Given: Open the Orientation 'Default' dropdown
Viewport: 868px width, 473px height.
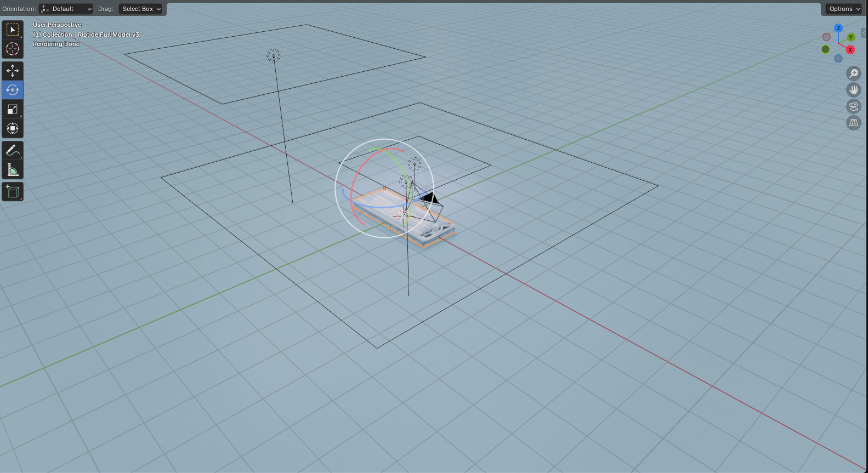Looking at the screenshot, I should coord(66,9).
